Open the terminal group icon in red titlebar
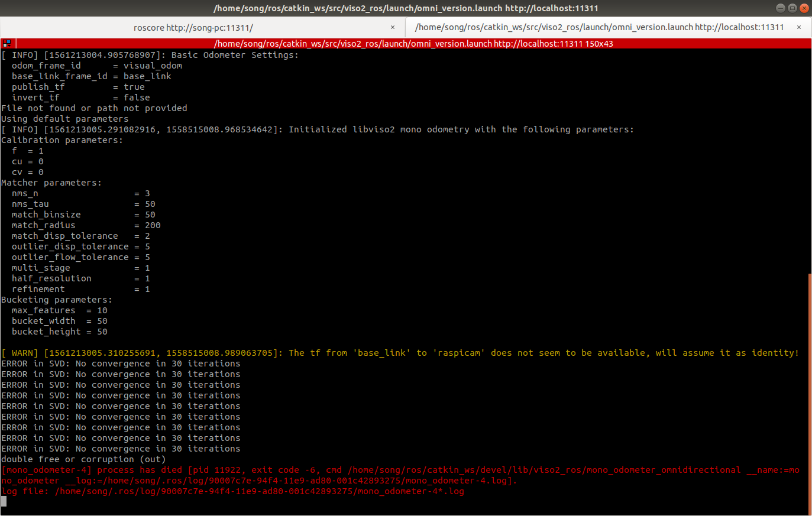 point(7,43)
